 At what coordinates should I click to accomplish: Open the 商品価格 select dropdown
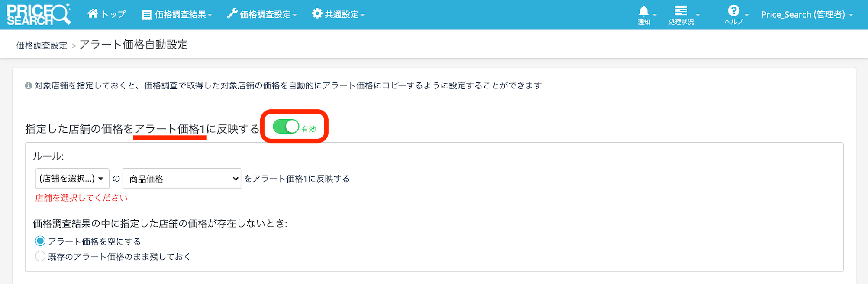click(182, 179)
